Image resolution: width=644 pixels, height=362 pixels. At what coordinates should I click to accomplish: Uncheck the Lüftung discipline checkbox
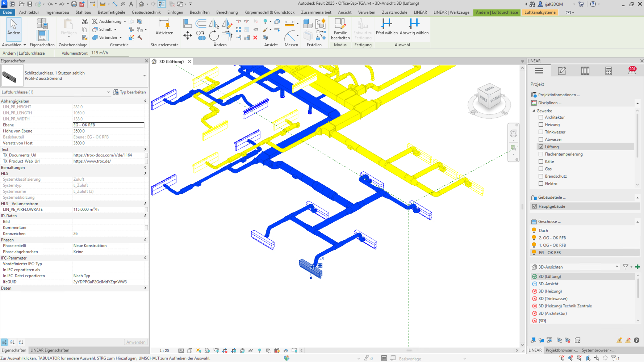coord(541,147)
